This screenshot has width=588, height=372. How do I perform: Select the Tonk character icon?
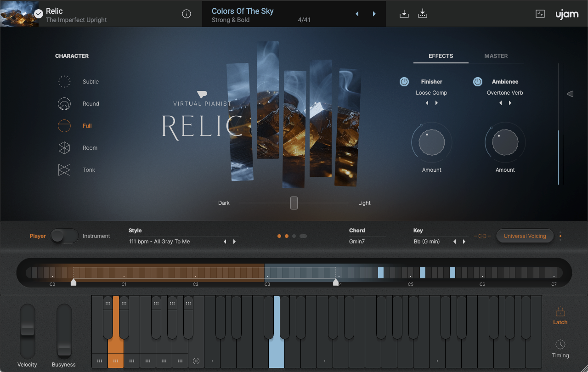(64, 170)
